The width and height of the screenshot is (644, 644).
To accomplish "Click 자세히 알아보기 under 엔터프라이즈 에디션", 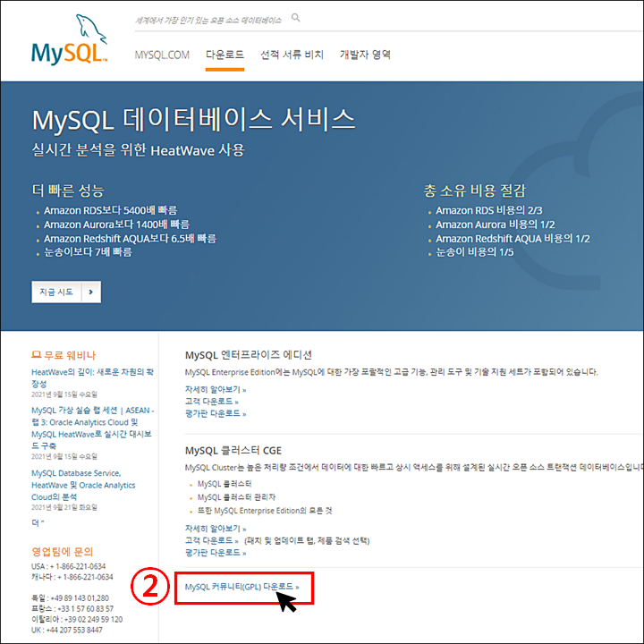I will click(x=216, y=389).
